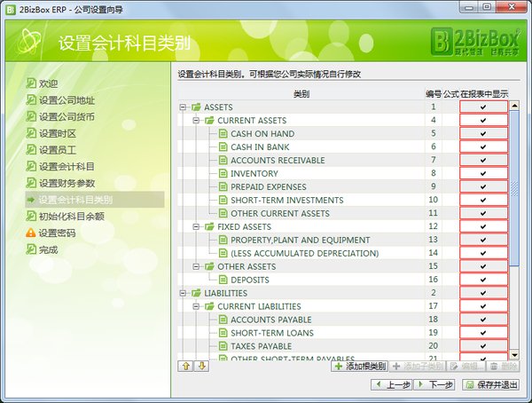532x403 pixels.
Task: Click the CURRENT LIABILITIES folder icon
Action: click(209, 306)
